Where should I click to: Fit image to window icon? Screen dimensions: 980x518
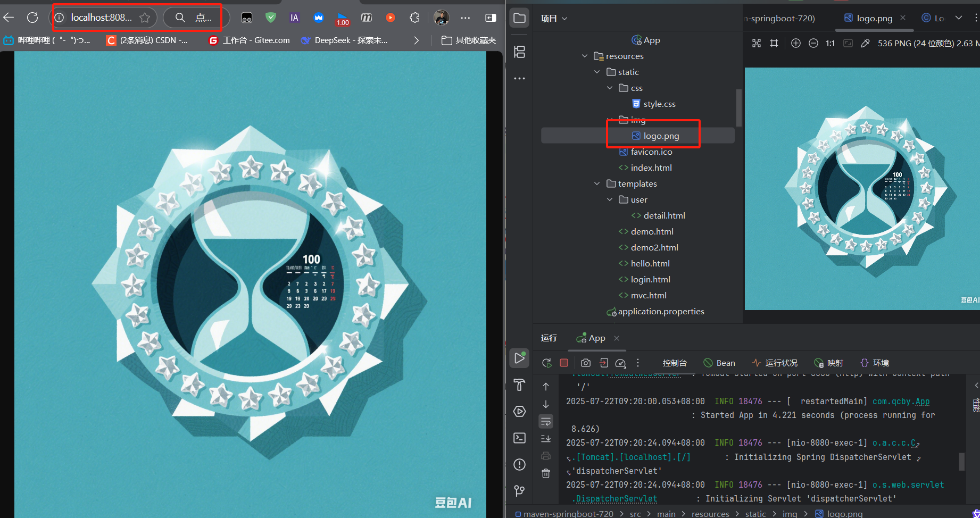[848, 43]
